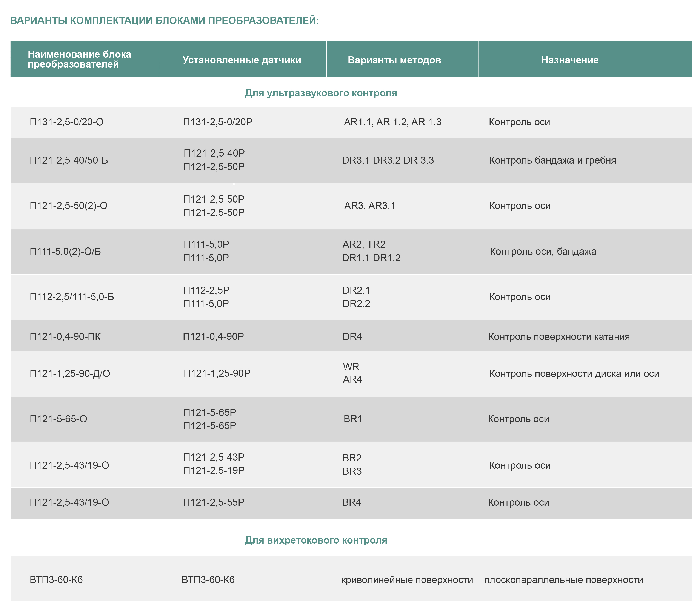Viewport: 700px width, 608px height.
Task: Click method DR4
Action: coord(352,337)
